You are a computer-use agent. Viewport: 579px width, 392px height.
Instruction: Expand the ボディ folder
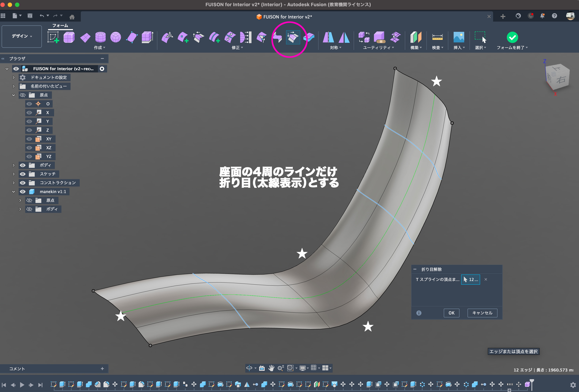click(x=14, y=165)
